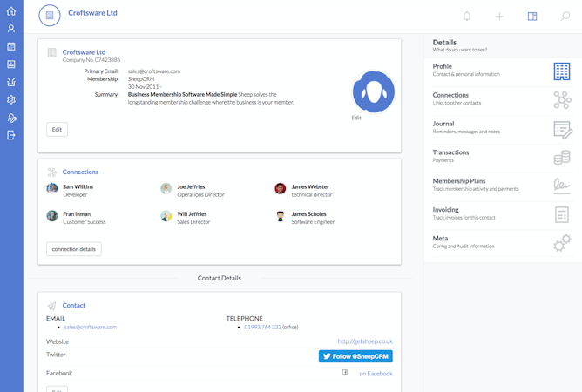Viewport: 582px width, 392px height.
Task: Toggle the details side panel icon
Action: click(x=532, y=16)
